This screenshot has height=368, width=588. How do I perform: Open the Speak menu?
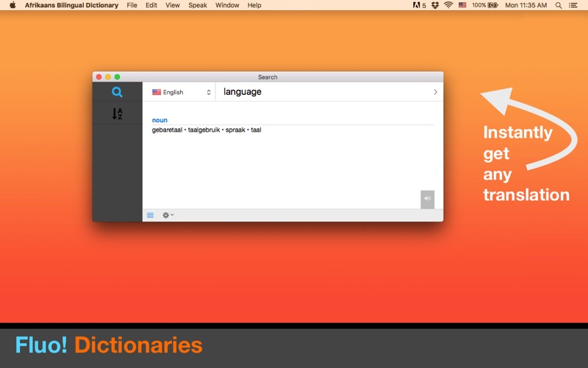click(x=198, y=5)
